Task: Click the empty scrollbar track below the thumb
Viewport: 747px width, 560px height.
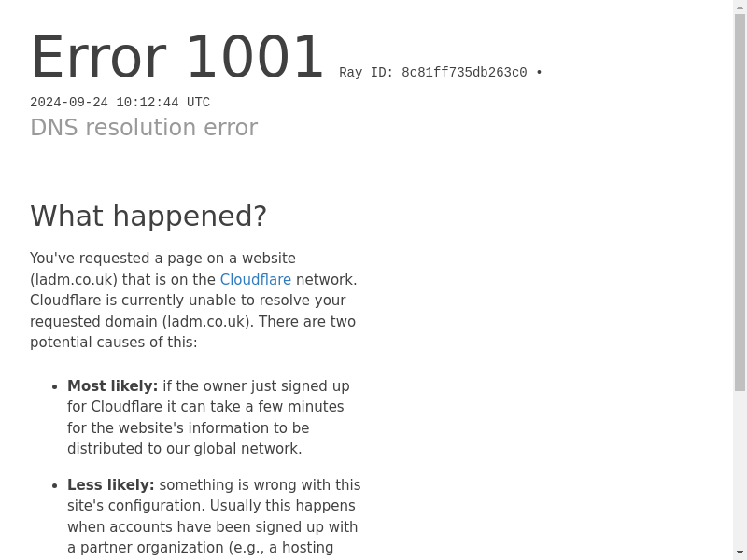Action: (x=740, y=469)
